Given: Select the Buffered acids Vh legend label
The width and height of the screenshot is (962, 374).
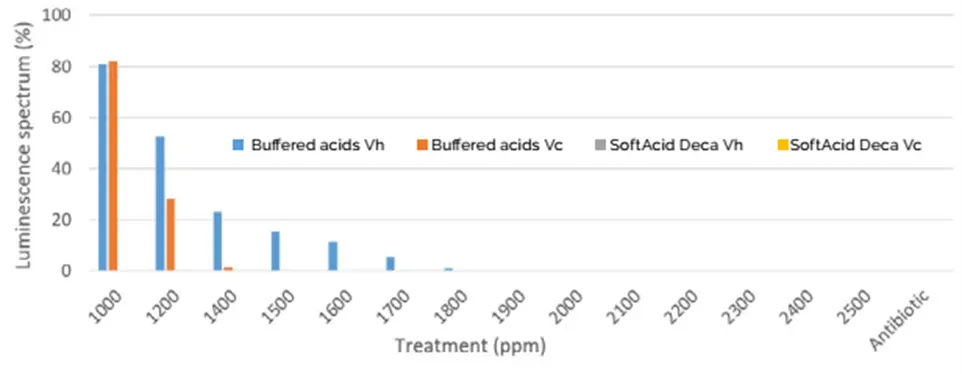Looking at the screenshot, I should (317, 146).
